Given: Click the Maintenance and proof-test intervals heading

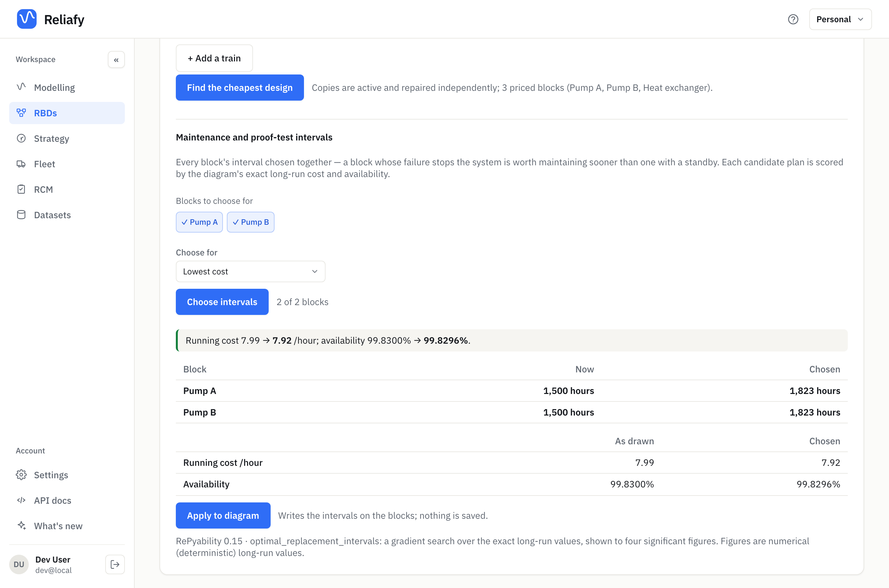Looking at the screenshot, I should coord(254,137).
